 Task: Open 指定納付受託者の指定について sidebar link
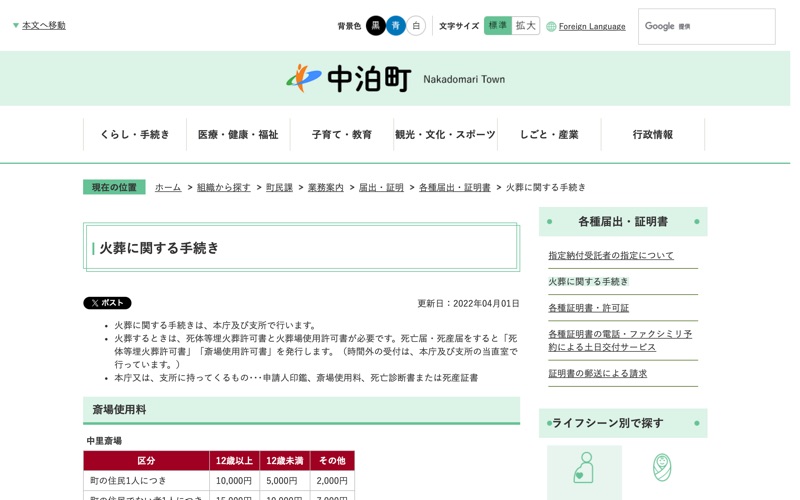pos(611,255)
